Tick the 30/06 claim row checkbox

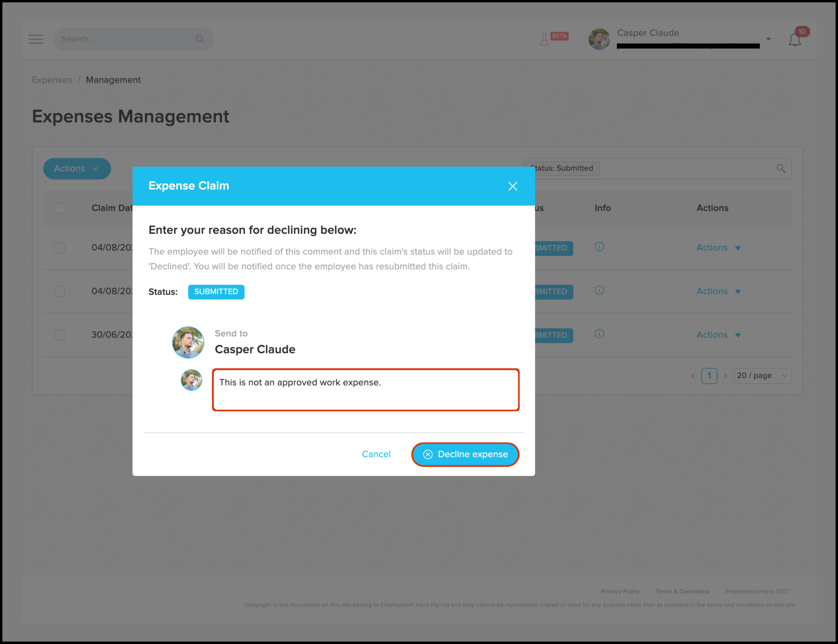[x=59, y=335]
